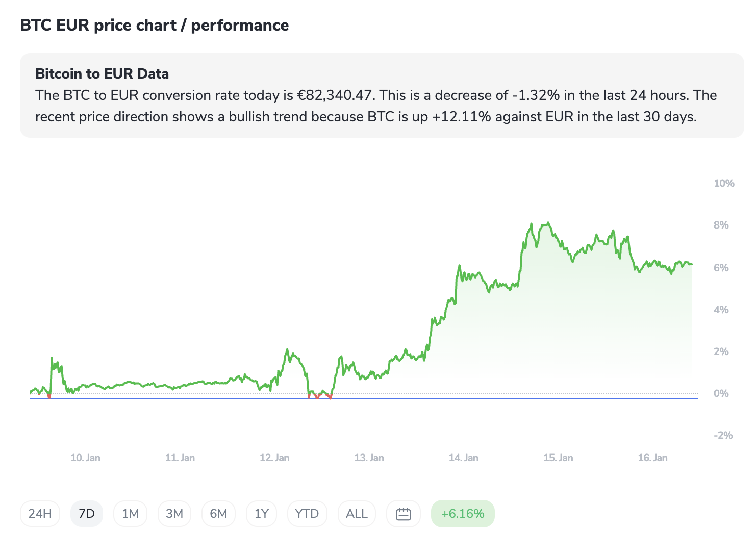The width and height of the screenshot is (756, 555).
Task: Click the 10. Jan date label
Action: pos(86,458)
